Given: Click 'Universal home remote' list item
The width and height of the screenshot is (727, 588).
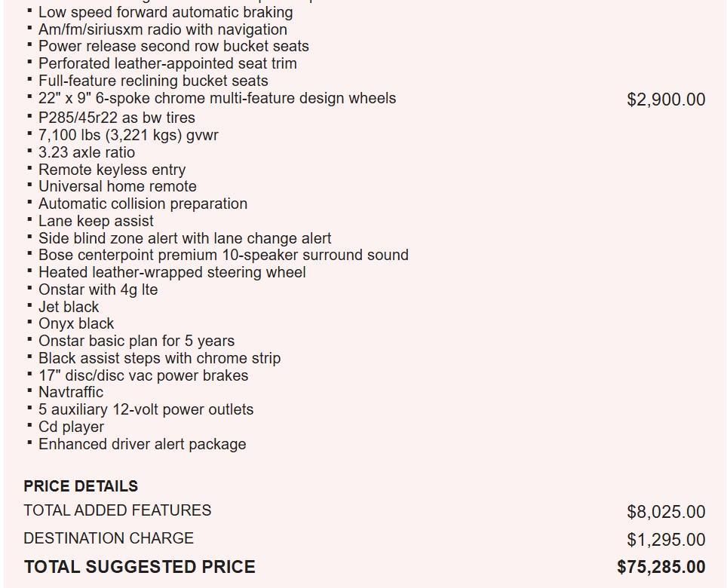Looking at the screenshot, I should click(117, 186).
